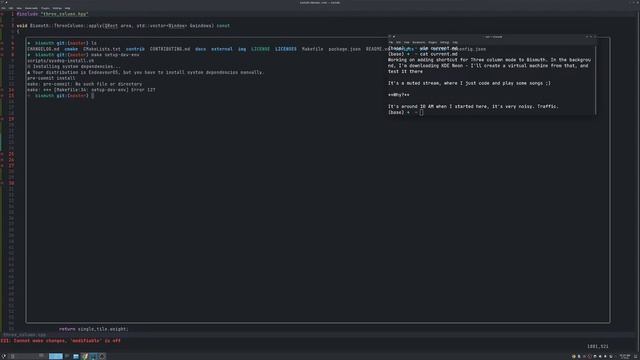This screenshot has width=640, height=360.
Task: Click the 'Installing system dependencies...' line
Action: coord(74,67)
